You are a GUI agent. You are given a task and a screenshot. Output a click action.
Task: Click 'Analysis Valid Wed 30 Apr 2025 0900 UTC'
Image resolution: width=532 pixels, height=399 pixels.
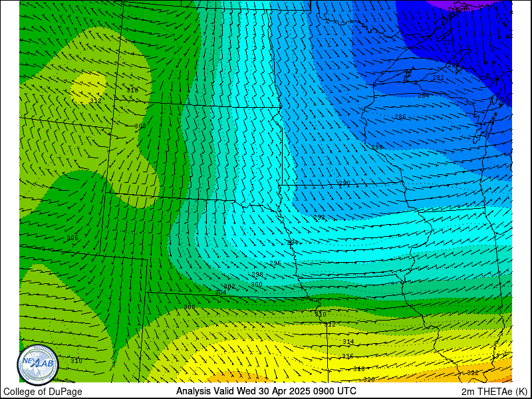pyautogui.click(x=266, y=391)
